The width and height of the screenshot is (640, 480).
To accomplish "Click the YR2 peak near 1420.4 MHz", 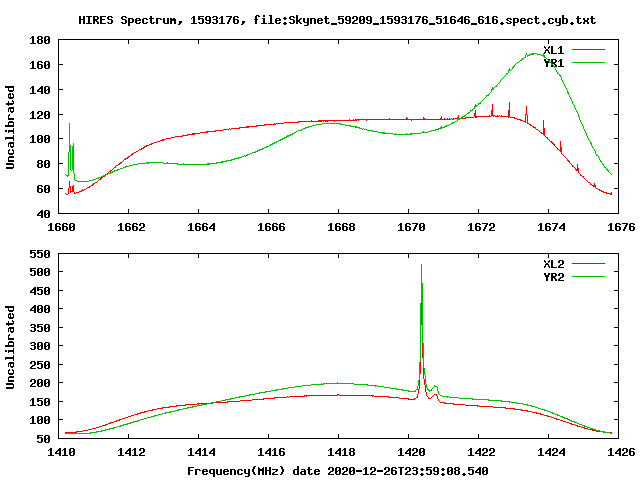I will [x=421, y=266].
